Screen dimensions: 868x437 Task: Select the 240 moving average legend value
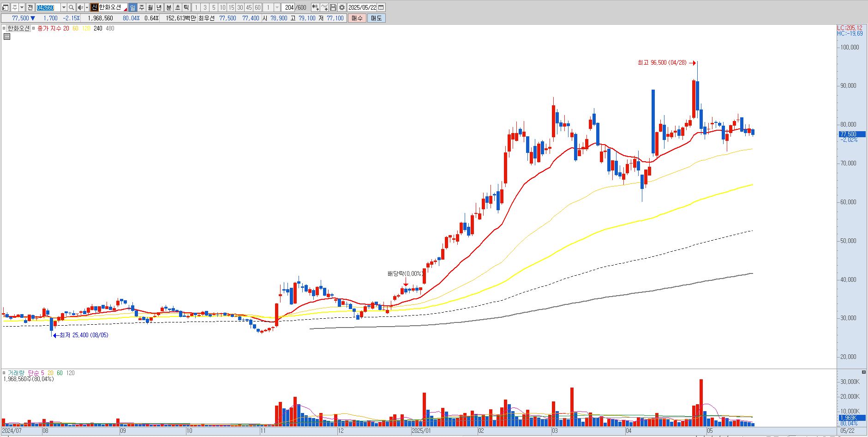click(98, 28)
